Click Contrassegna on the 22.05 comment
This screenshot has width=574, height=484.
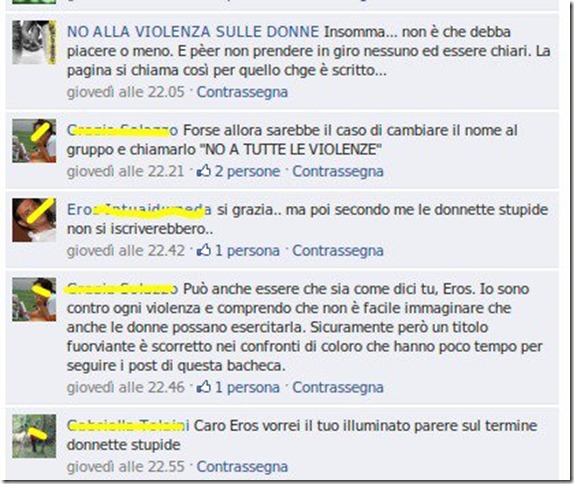coord(242,92)
